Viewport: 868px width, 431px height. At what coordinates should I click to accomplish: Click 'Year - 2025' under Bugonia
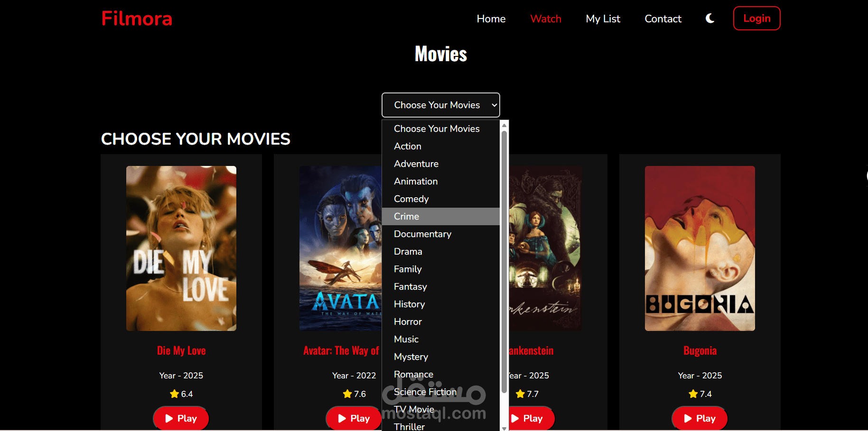pyautogui.click(x=700, y=376)
